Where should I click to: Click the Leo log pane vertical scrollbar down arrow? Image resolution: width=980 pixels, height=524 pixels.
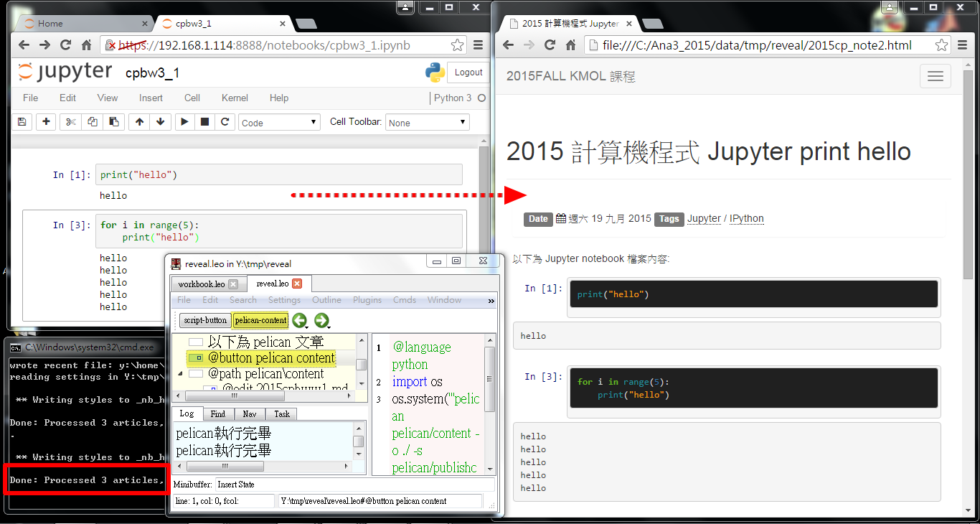click(x=359, y=455)
